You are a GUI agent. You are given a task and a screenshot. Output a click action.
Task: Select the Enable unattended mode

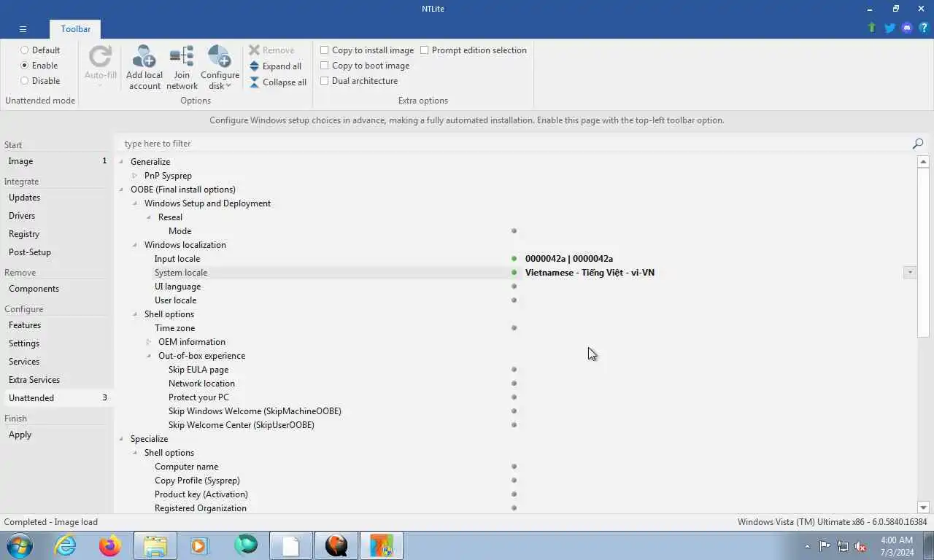pyautogui.click(x=39, y=66)
